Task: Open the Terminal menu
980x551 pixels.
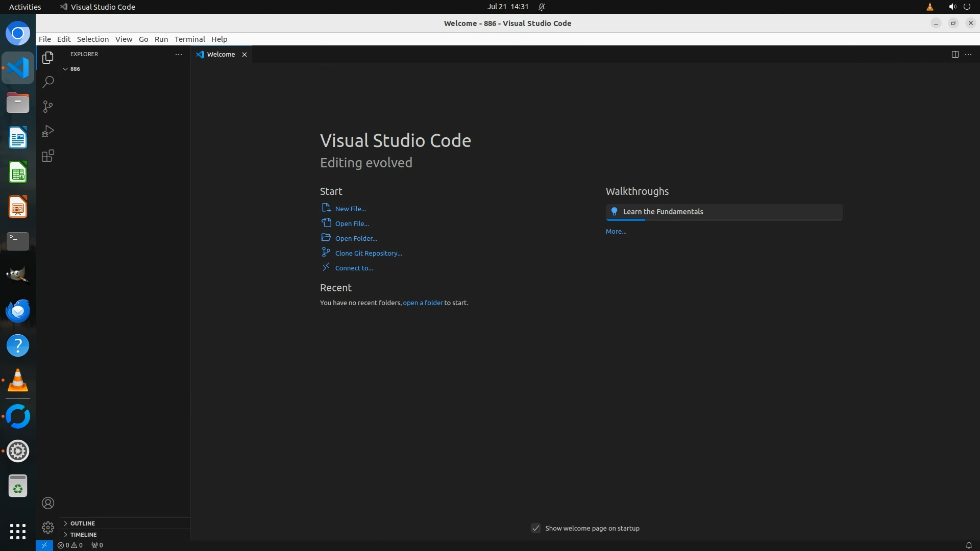Action: [189, 39]
